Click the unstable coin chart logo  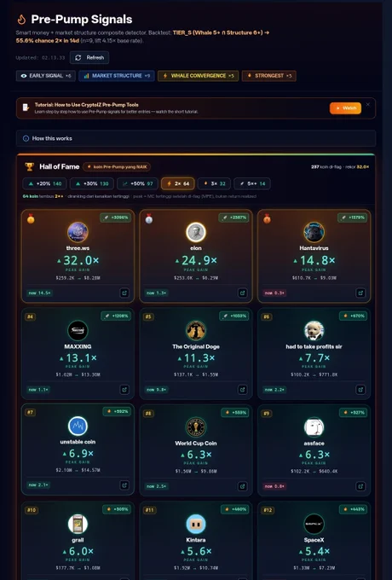(x=78, y=426)
